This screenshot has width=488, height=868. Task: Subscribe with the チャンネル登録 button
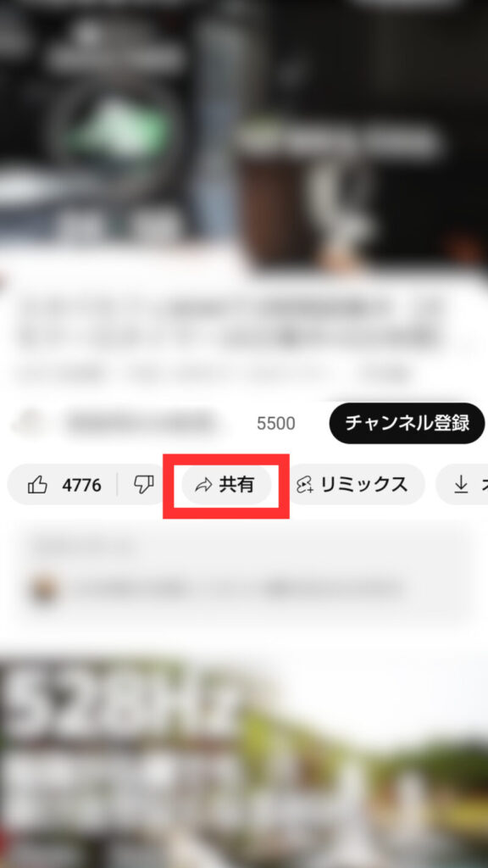pos(408,423)
